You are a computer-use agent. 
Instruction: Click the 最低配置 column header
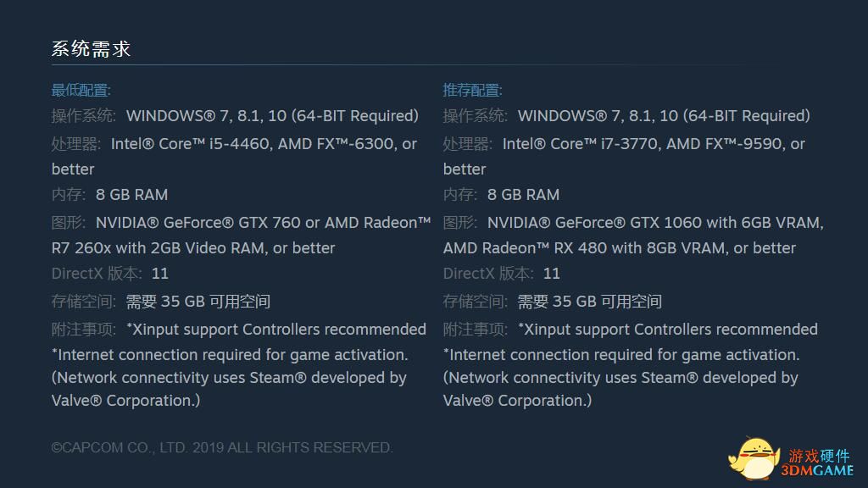pyautogui.click(x=81, y=90)
